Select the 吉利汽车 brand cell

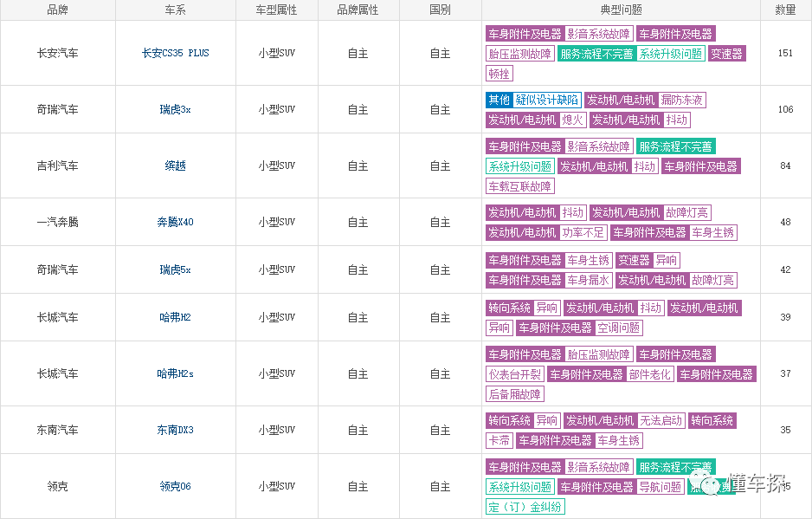57,165
